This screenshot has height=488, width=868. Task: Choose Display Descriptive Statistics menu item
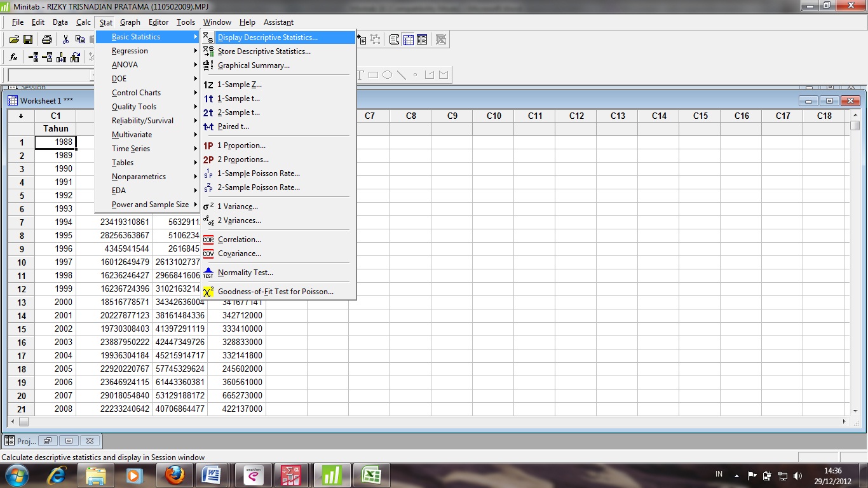[x=278, y=37]
